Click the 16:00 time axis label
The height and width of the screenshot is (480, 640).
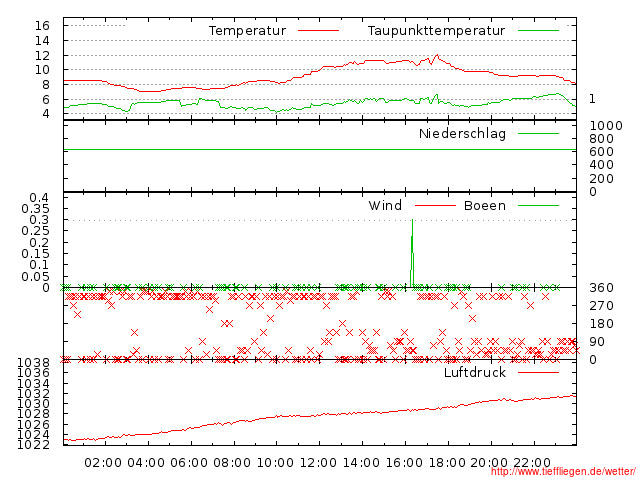pos(404,463)
